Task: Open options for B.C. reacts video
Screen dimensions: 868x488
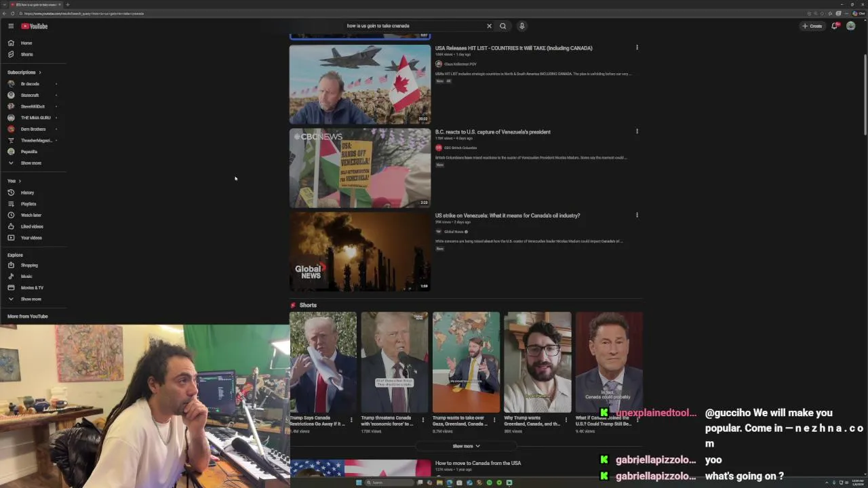Action: (637, 131)
